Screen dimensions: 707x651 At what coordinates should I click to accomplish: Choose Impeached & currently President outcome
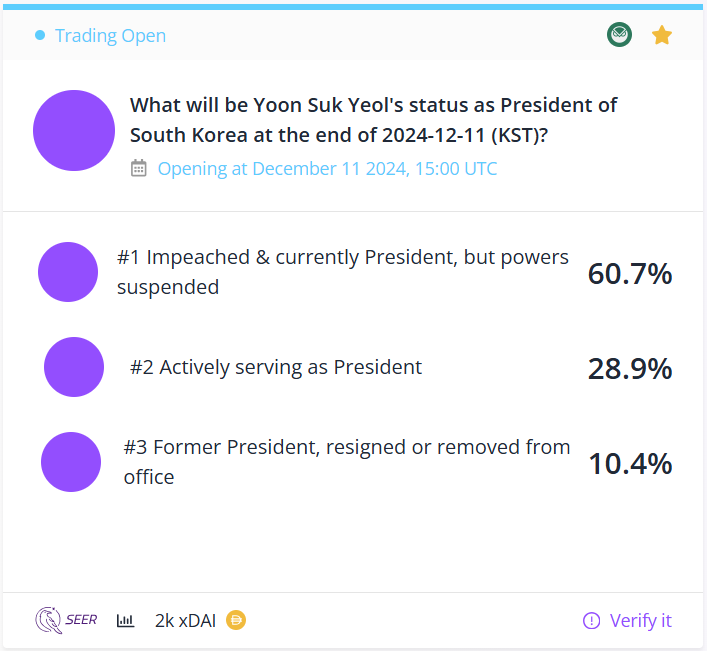coord(343,272)
